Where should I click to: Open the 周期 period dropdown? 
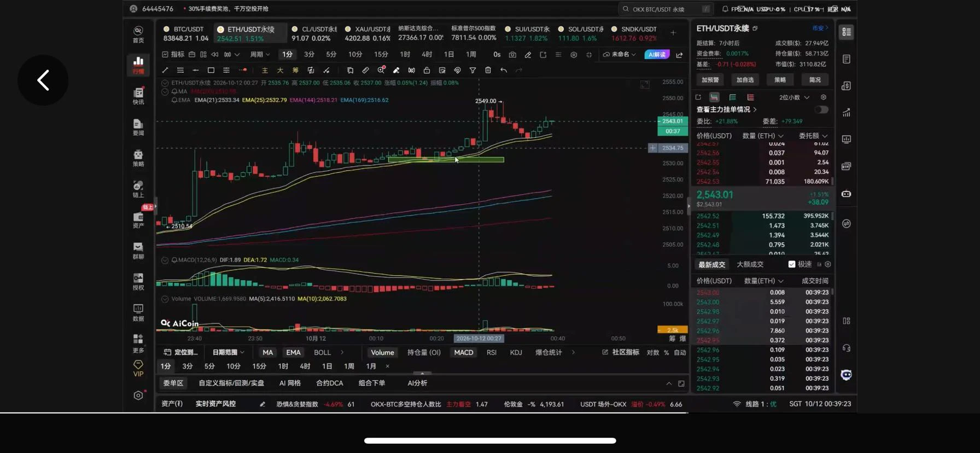click(x=260, y=55)
